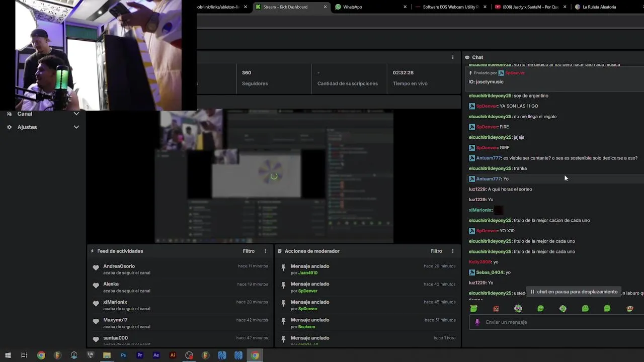Screen dimensions: 644x362
Task: Open Beakeen moderator profile link
Action: 306,327
